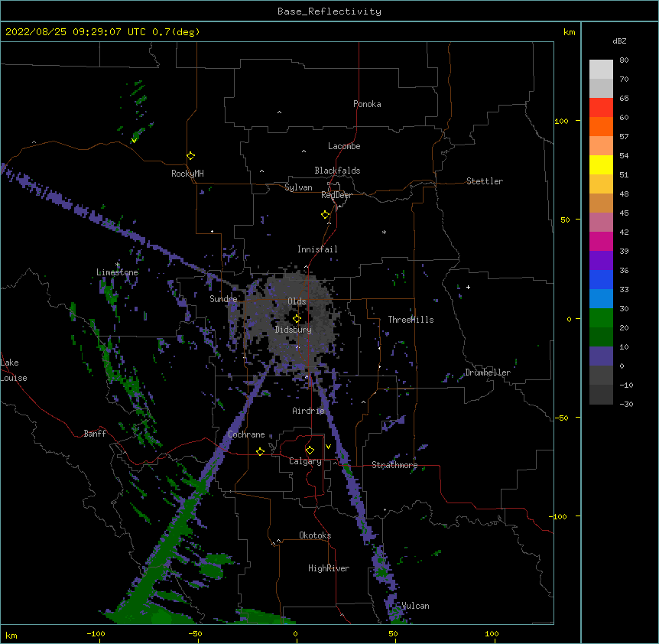Click the Blackfalds label
This screenshot has width=659, height=644.
337,171
